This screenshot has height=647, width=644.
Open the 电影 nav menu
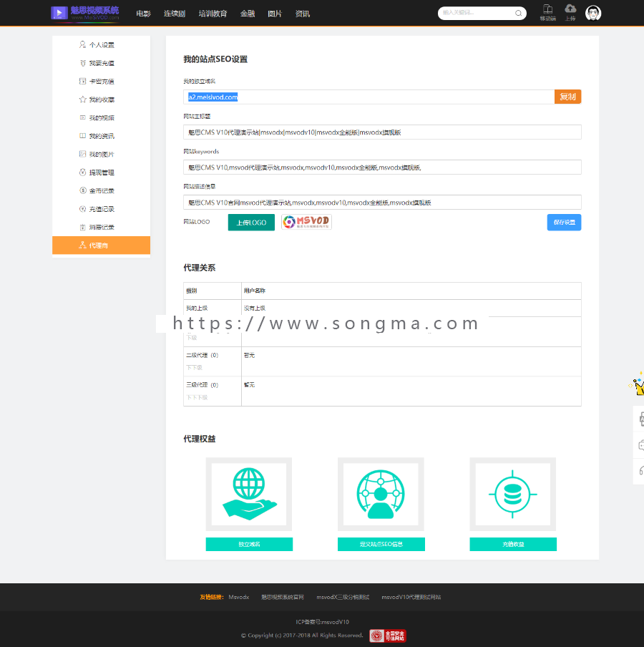pyautogui.click(x=143, y=14)
